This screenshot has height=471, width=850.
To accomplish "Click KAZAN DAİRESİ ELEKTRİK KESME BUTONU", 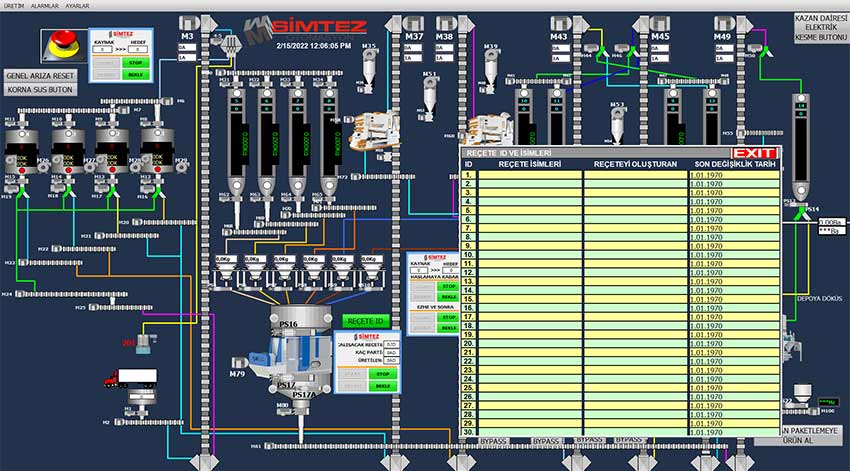I will pos(821,28).
